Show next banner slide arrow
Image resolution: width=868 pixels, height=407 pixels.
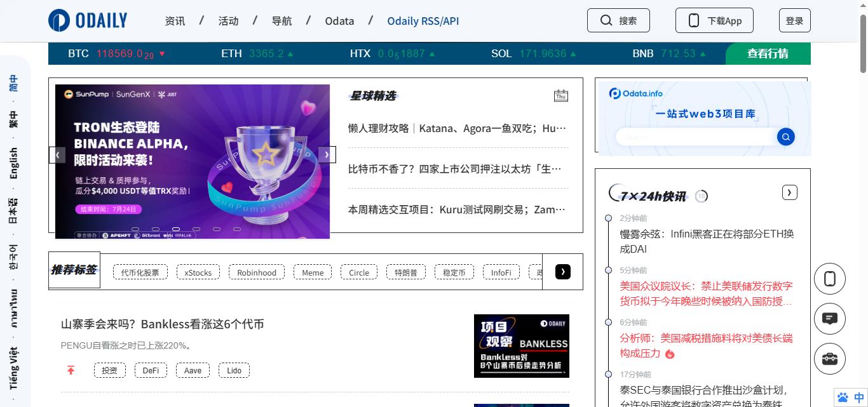(327, 154)
